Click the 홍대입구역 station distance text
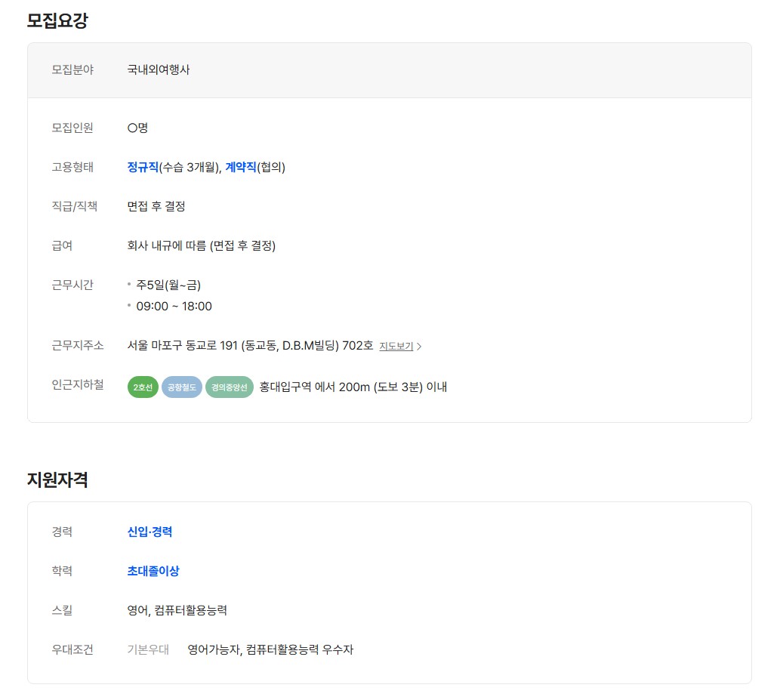Image resolution: width=777 pixels, height=700 pixels. [353, 387]
